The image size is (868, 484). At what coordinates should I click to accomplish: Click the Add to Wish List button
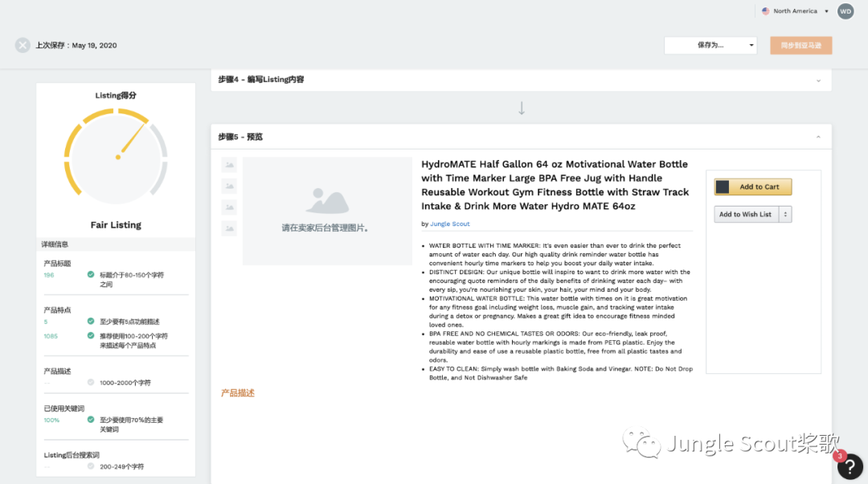(x=746, y=215)
